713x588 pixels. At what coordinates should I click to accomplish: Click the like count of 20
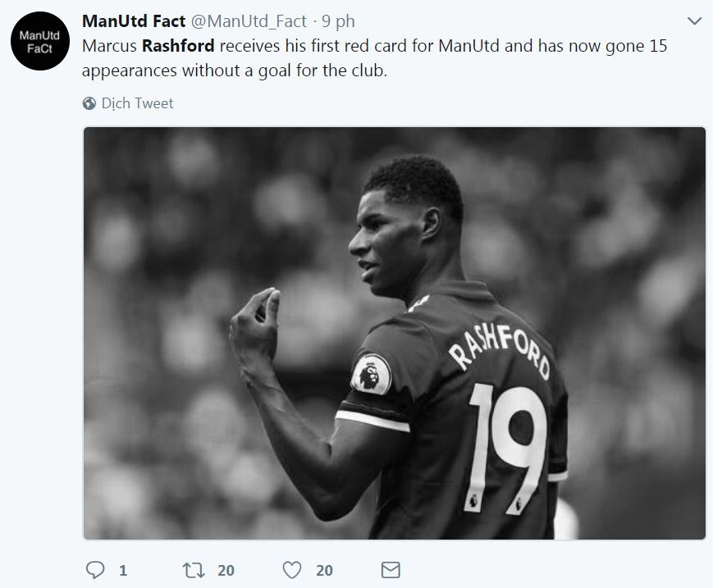click(x=323, y=568)
